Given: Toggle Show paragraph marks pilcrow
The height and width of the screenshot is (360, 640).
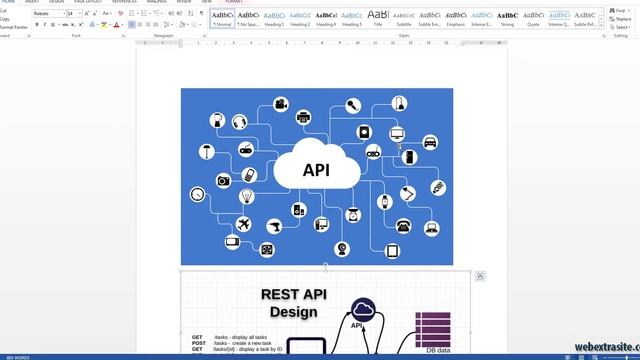Looking at the screenshot, I should (202, 13).
